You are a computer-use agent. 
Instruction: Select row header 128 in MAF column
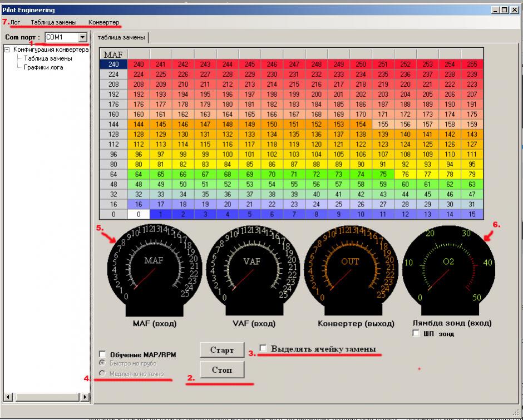pyautogui.click(x=114, y=134)
